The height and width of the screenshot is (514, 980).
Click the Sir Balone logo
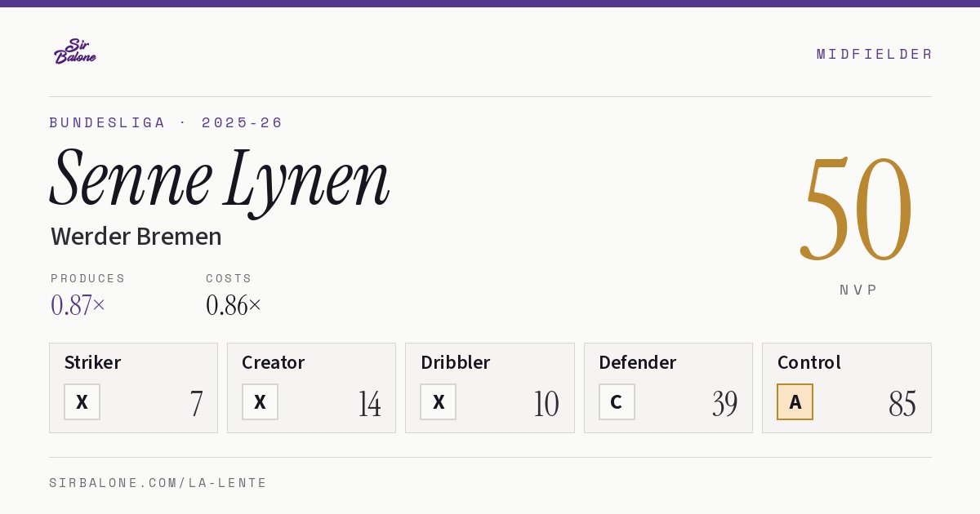(x=75, y=51)
